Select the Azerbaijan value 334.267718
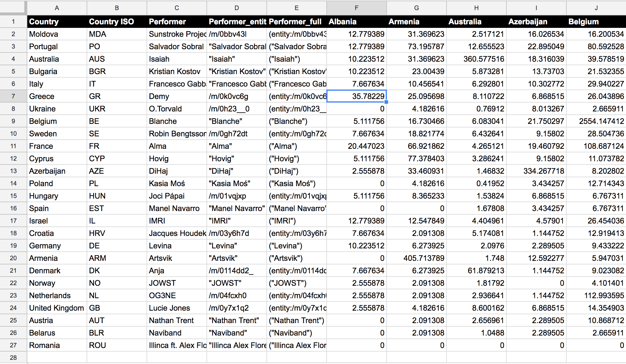The image size is (626, 364). point(536,171)
